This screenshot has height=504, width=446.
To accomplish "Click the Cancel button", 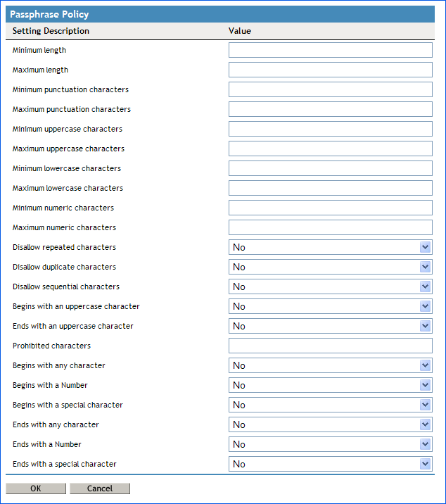I will (x=100, y=489).
